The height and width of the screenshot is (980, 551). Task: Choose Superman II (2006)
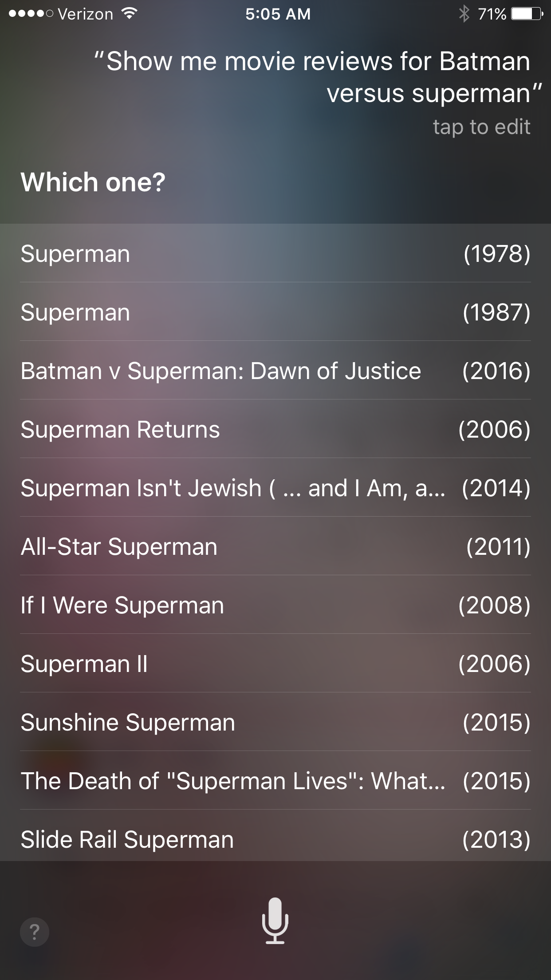[275, 664]
